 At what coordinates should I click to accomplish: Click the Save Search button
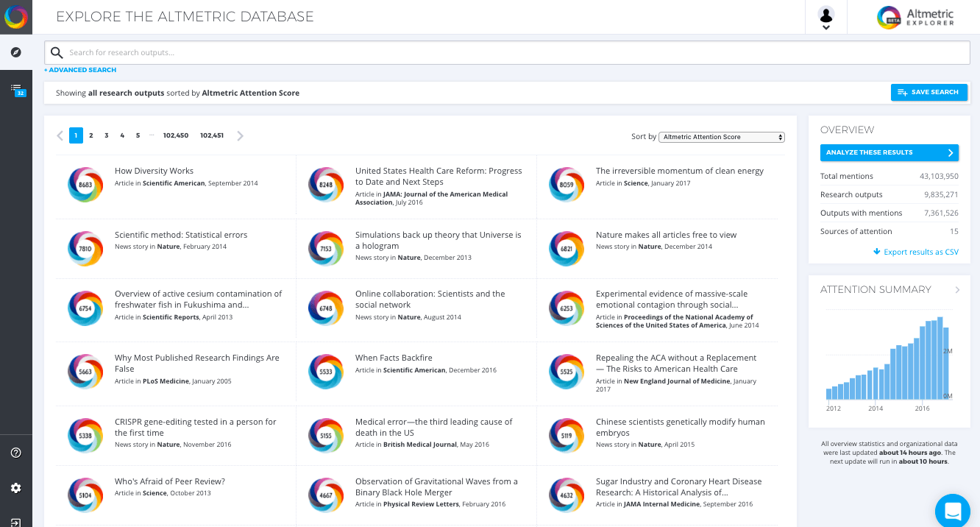point(928,92)
